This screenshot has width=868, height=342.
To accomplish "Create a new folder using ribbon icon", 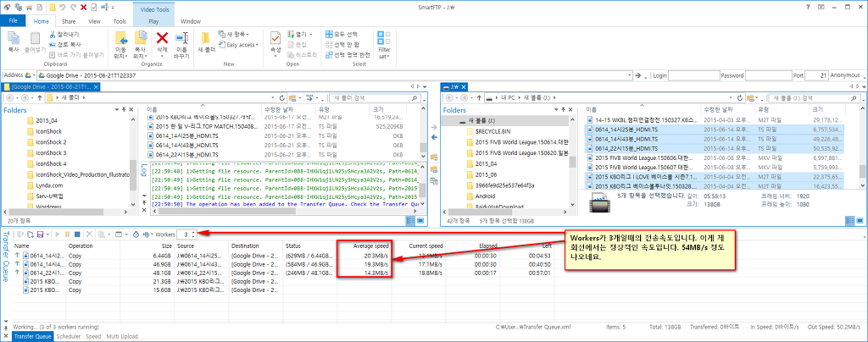I will point(207,42).
